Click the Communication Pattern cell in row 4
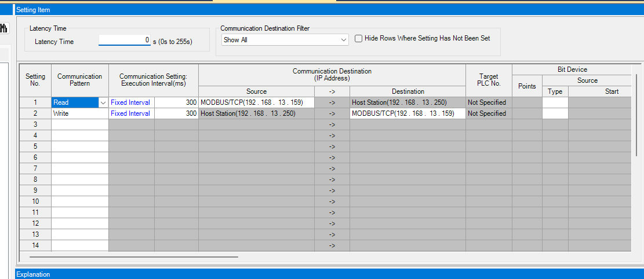This screenshot has width=644, height=279. (x=79, y=135)
